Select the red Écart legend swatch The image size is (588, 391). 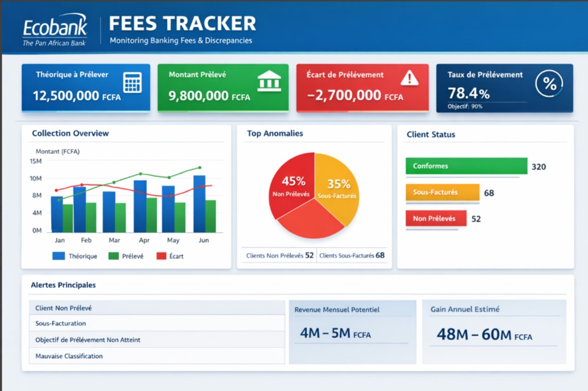(x=161, y=256)
